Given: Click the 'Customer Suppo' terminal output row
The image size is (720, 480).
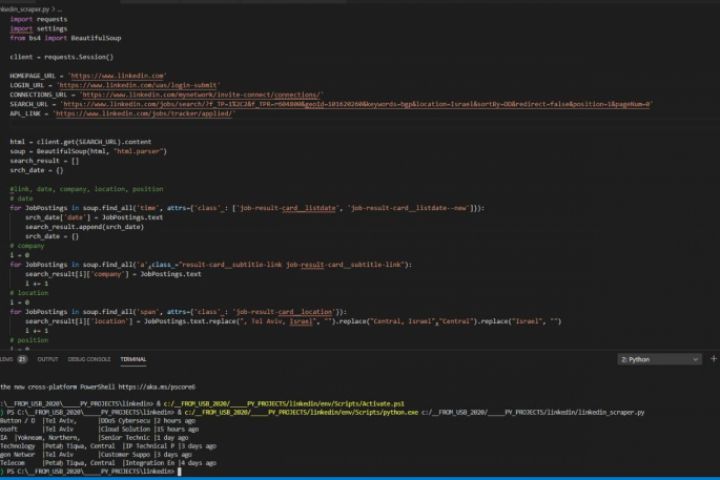Looking at the screenshot, I should tap(96, 455).
